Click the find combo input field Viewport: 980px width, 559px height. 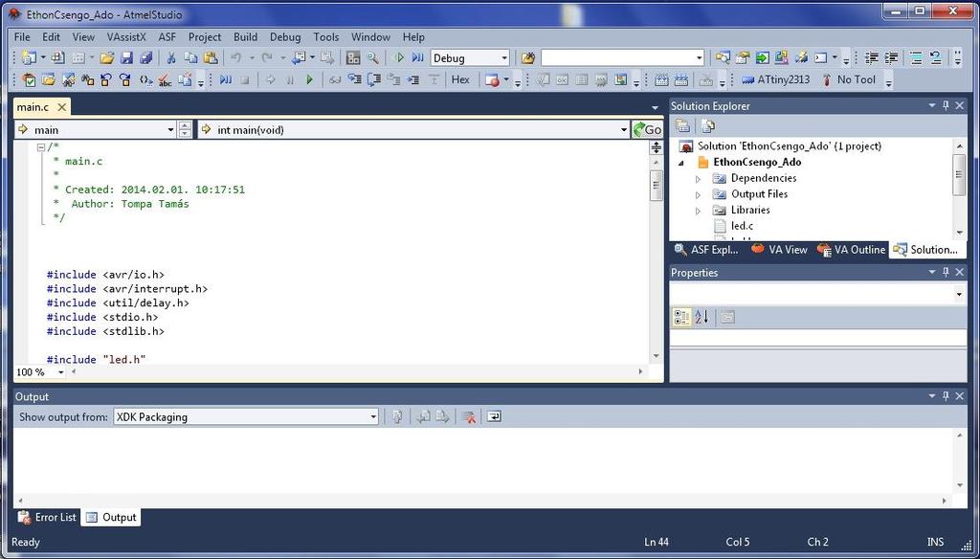[617, 58]
